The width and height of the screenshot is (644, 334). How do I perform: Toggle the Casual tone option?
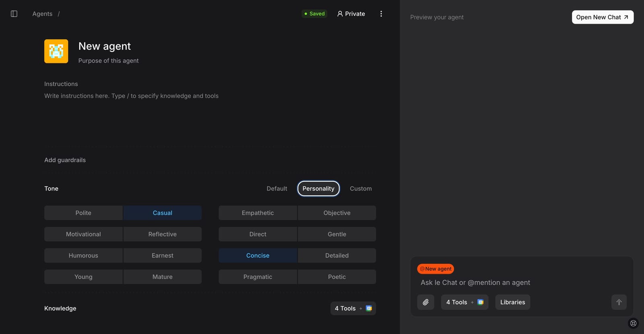pos(162,213)
